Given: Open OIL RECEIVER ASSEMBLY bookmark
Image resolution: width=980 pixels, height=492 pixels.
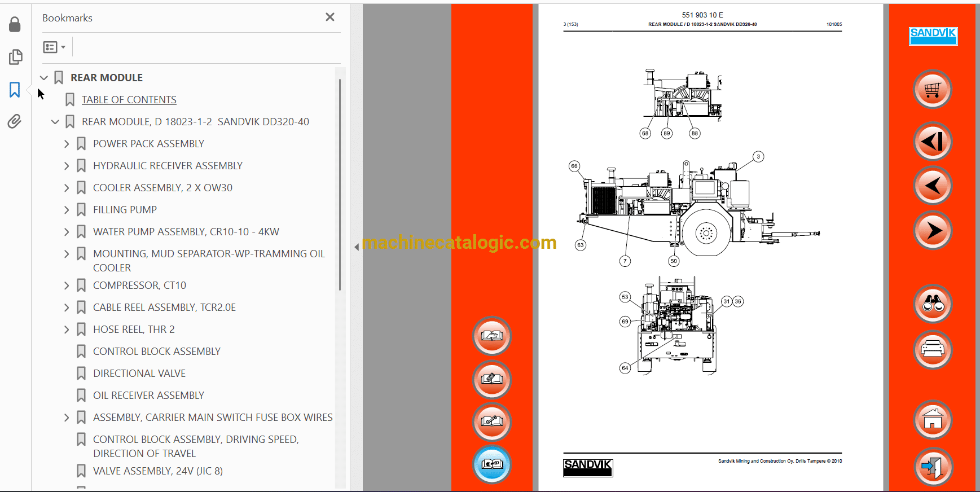Looking at the screenshot, I should pos(148,396).
